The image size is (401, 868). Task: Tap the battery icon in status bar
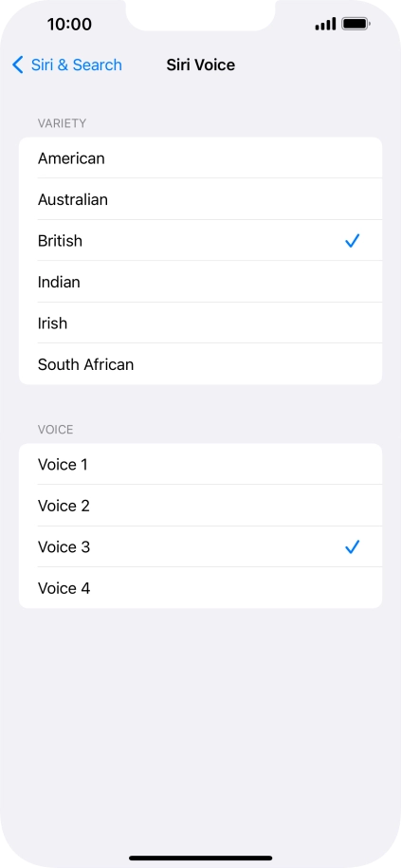click(x=356, y=24)
